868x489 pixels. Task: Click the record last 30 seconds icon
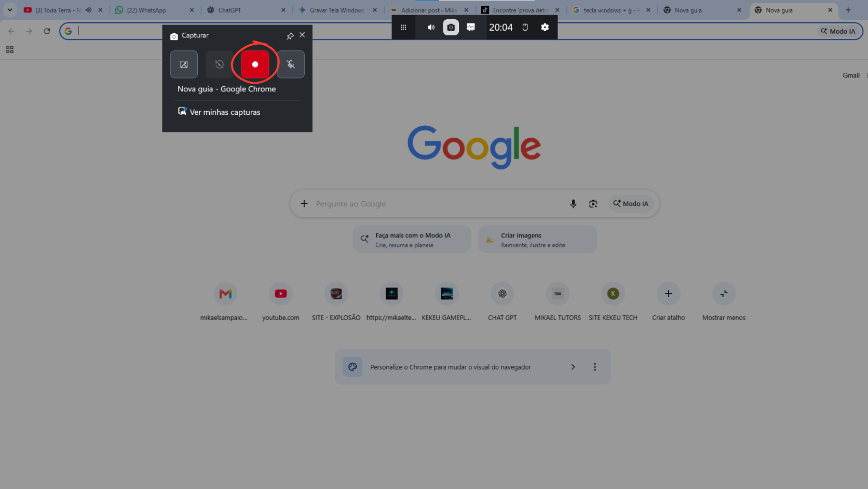coord(220,64)
